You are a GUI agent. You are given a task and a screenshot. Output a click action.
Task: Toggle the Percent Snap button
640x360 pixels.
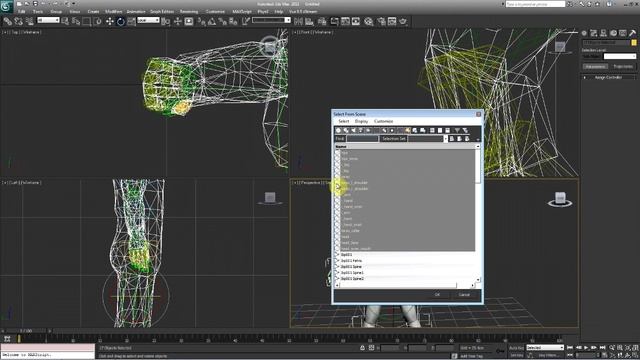pos(222,21)
